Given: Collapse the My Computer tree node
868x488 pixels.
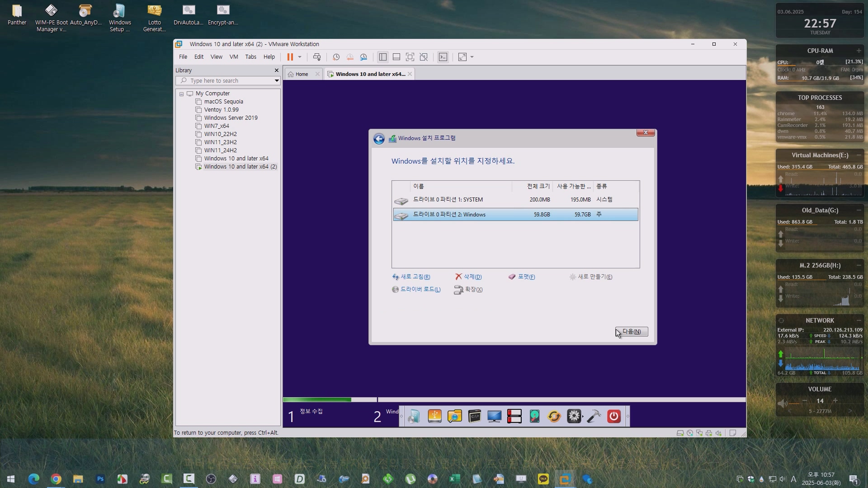Looking at the screenshot, I should point(181,94).
